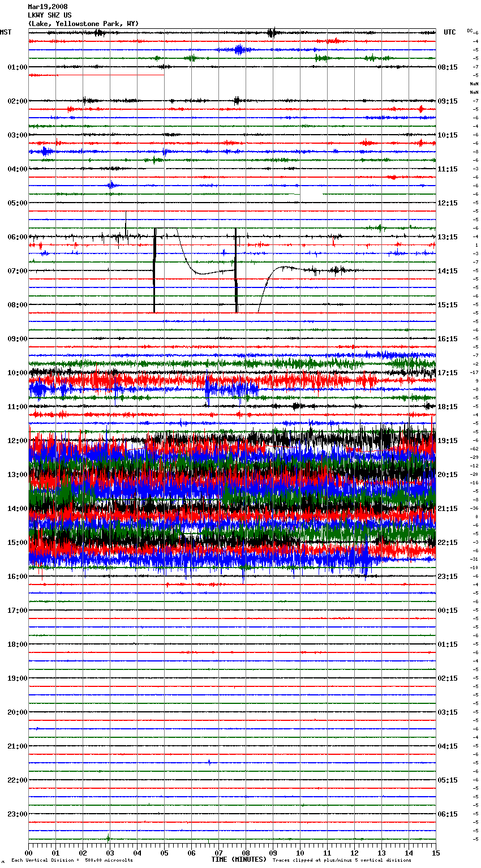Click the DC offset value -36
The height and width of the screenshot is (868, 481).
click(x=474, y=508)
